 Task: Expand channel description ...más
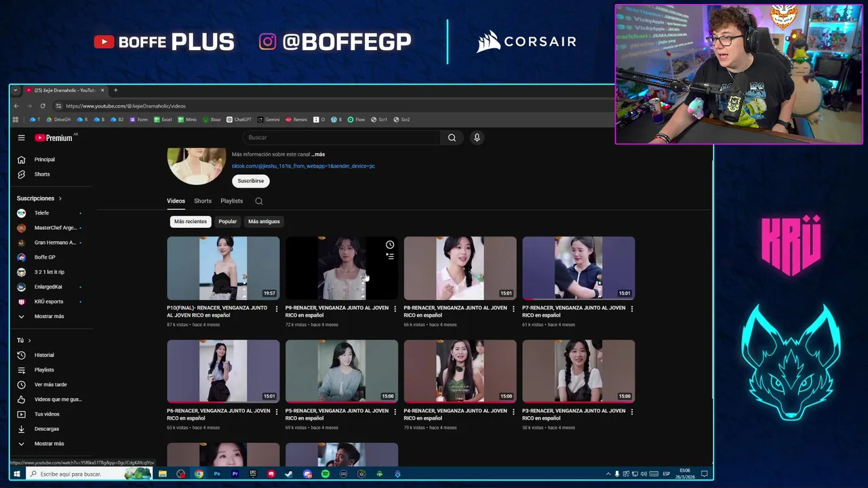(x=318, y=155)
